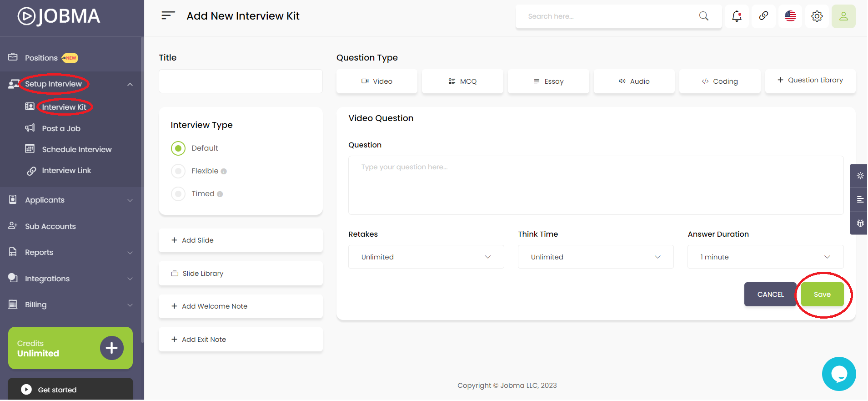Select Flexible interview type
Viewport: 868px width, 401px height.
click(x=178, y=171)
